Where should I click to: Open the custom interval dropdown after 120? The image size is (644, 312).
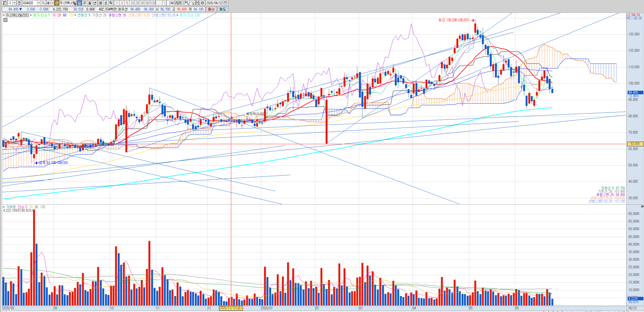(x=164, y=3)
